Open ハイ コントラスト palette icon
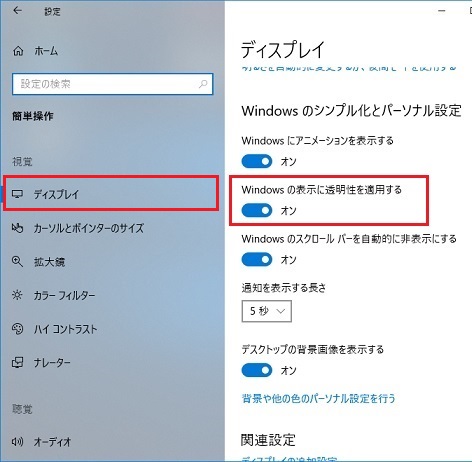Screen dimensions: 472x462 pyautogui.click(x=17, y=329)
